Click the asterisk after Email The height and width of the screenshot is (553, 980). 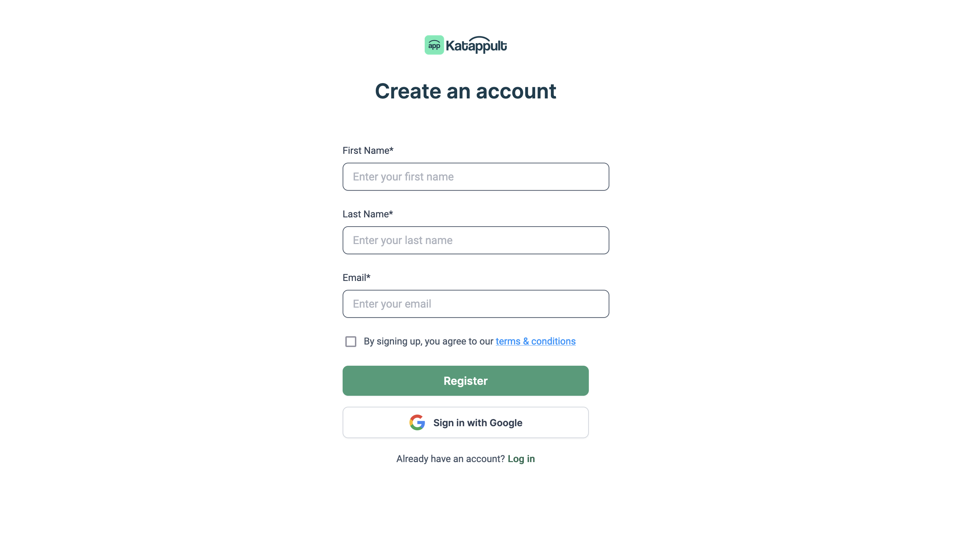(368, 276)
